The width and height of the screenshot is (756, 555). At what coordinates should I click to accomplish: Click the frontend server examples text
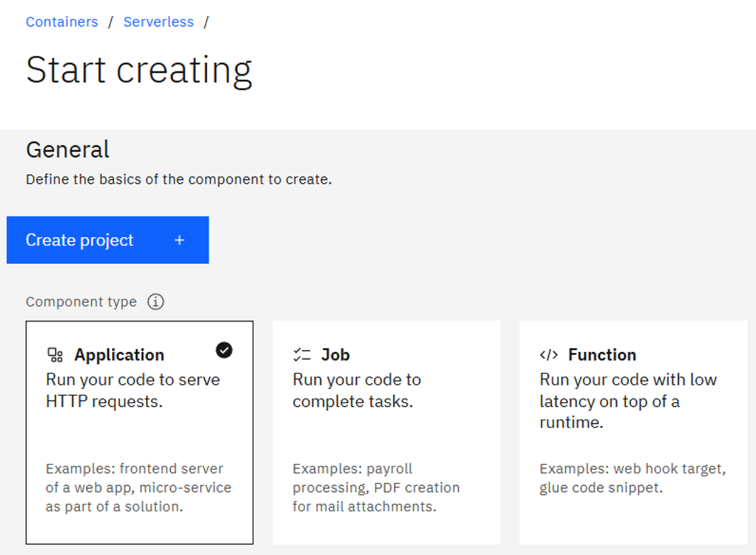[x=139, y=488]
